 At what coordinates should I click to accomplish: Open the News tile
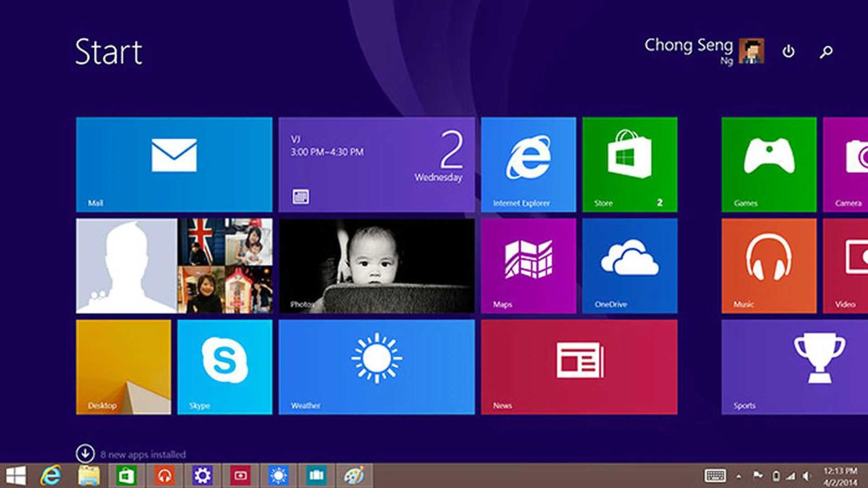point(579,367)
